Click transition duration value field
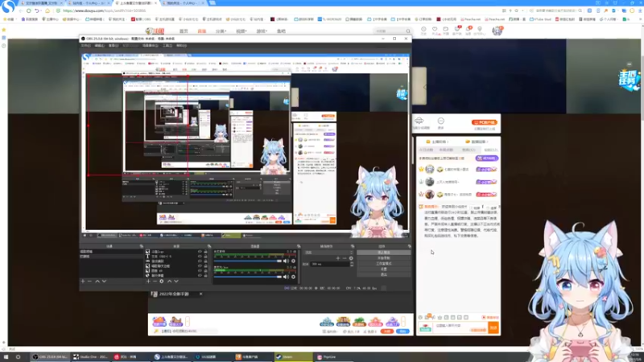Image resolution: width=644 pixels, height=362 pixels. (330, 265)
